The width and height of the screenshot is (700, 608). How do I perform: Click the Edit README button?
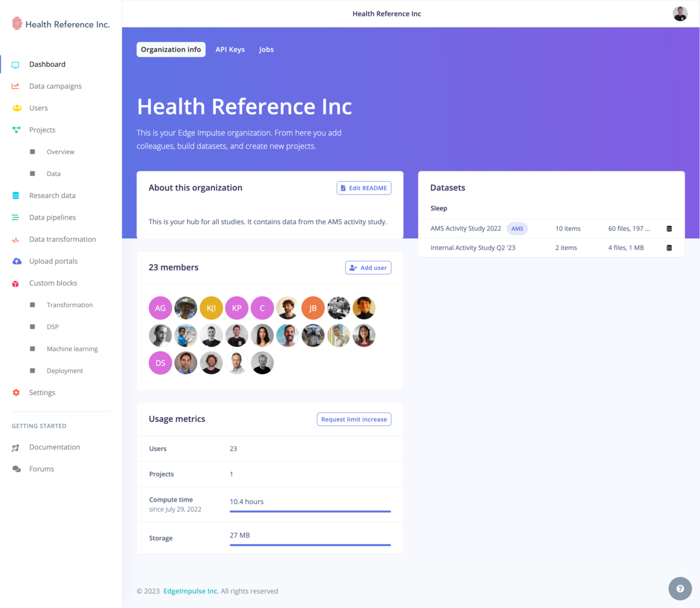(x=364, y=188)
